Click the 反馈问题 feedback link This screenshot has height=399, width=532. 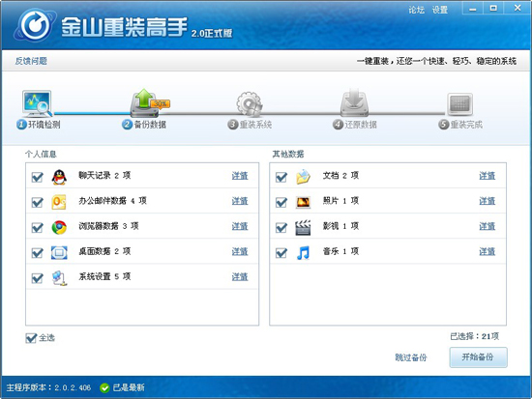pyautogui.click(x=31, y=61)
